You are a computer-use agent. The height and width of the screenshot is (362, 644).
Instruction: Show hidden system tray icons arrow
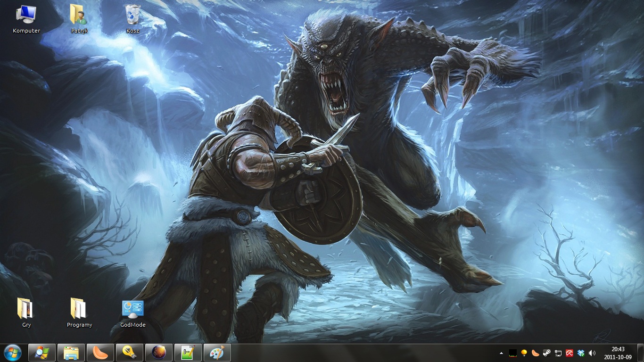tap(501, 353)
